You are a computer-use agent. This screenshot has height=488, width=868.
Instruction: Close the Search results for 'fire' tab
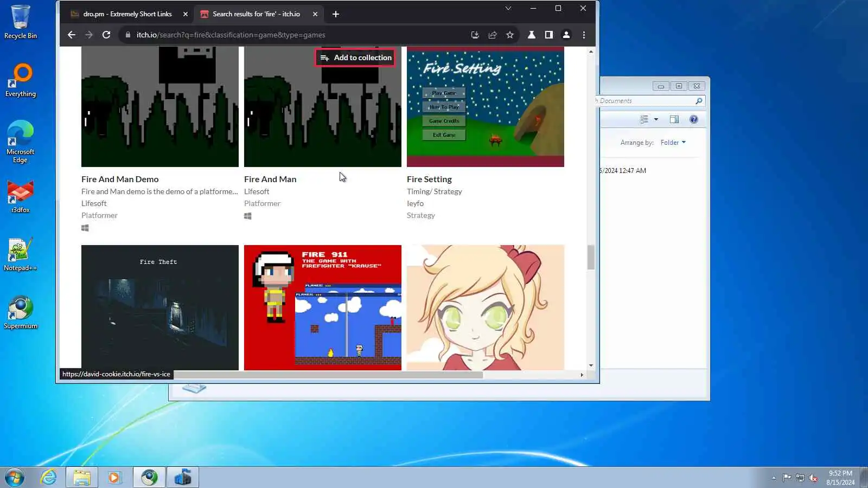(315, 14)
